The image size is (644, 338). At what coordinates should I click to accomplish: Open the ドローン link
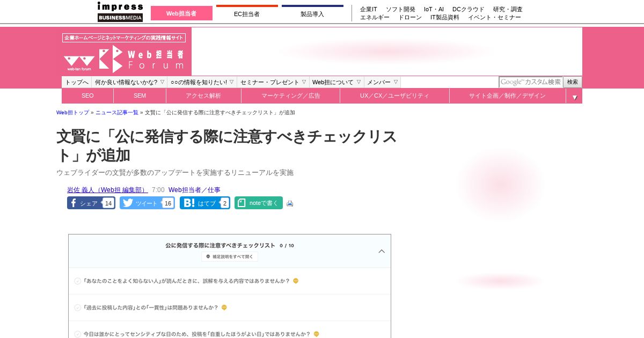click(x=410, y=17)
